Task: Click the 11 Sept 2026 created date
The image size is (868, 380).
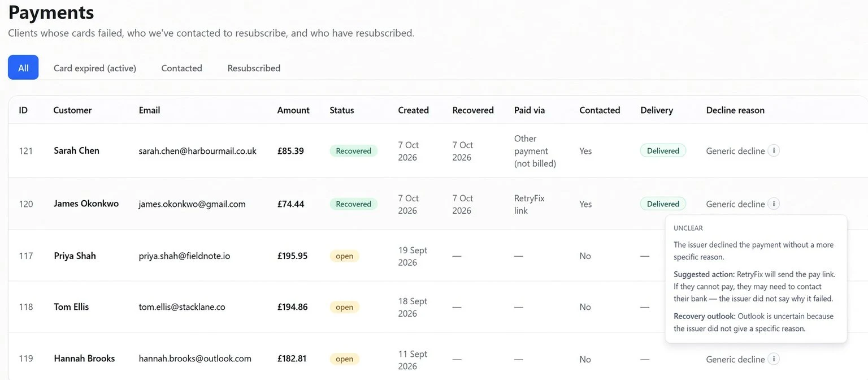Action: (x=413, y=360)
